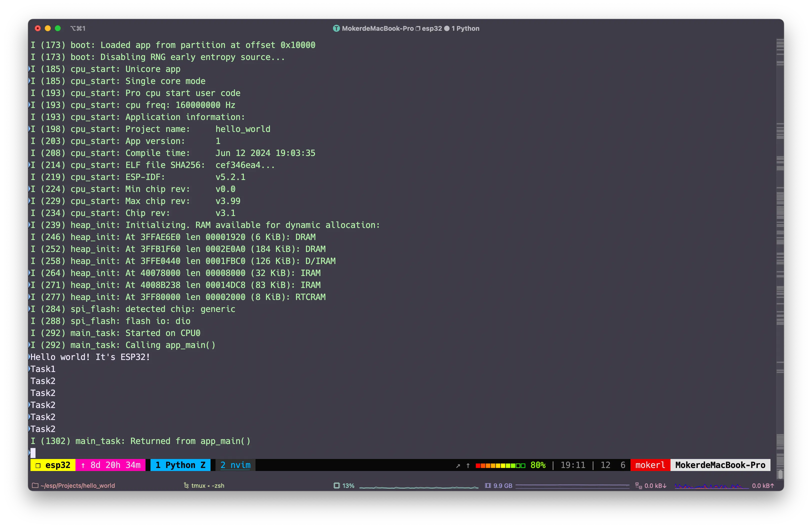Click the D/IRAM heap_init line

click(x=183, y=261)
